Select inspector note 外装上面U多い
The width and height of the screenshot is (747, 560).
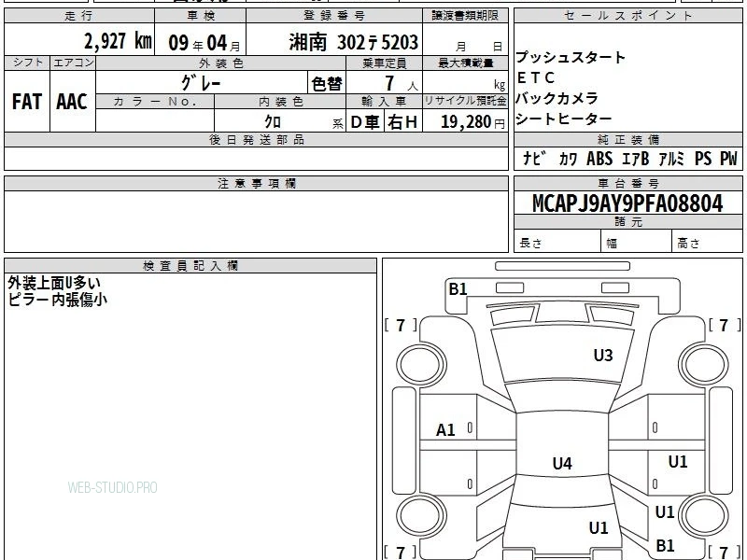[x=54, y=283]
